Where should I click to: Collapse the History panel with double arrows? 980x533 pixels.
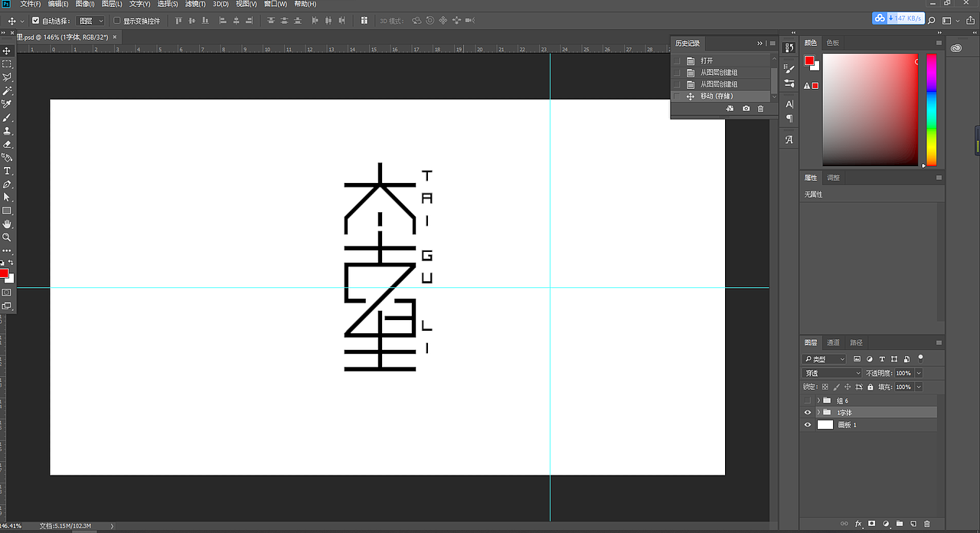coord(760,43)
